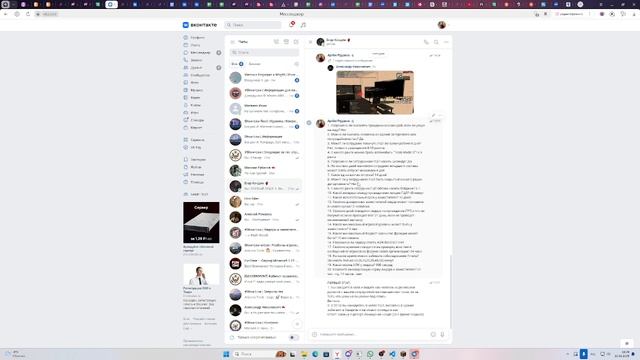
Task: Open the music note player icon
Action: coord(303,25)
